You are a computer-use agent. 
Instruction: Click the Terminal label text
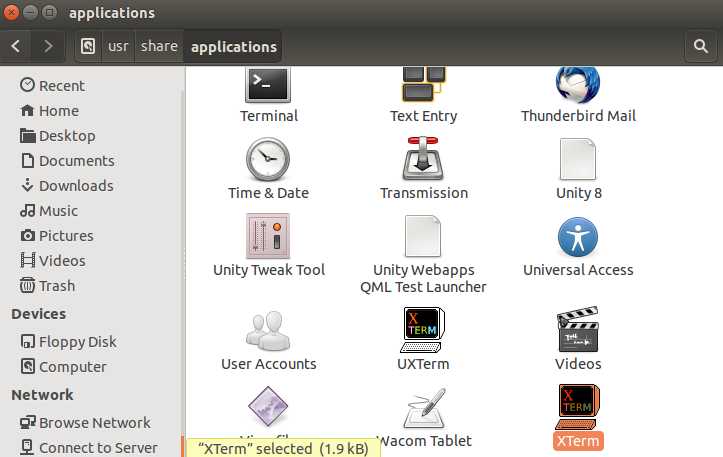[269, 116]
